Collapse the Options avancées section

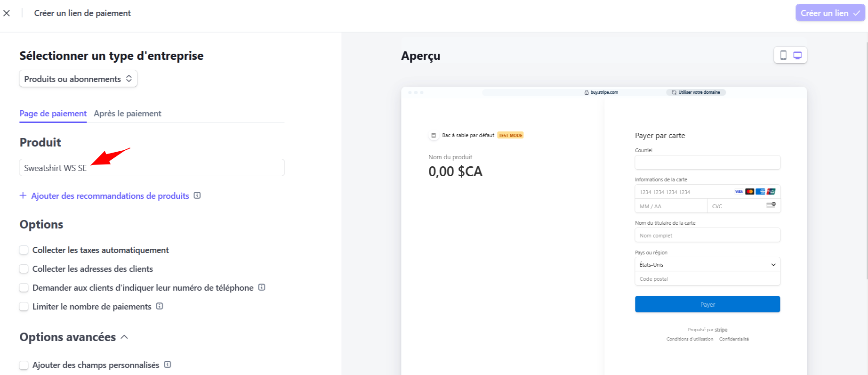[x=124, y=337]
